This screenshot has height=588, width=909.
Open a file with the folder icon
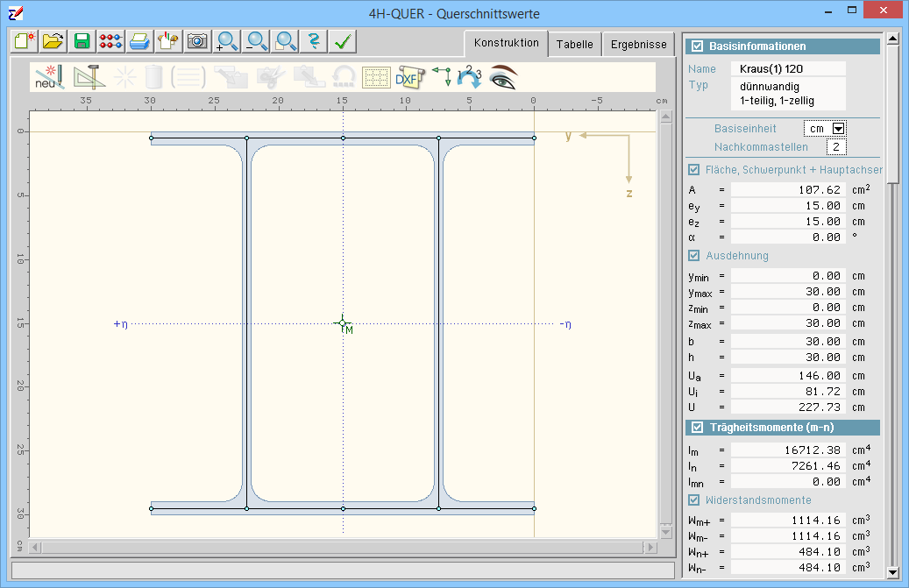pyautogui.click(x=53, y=41)
